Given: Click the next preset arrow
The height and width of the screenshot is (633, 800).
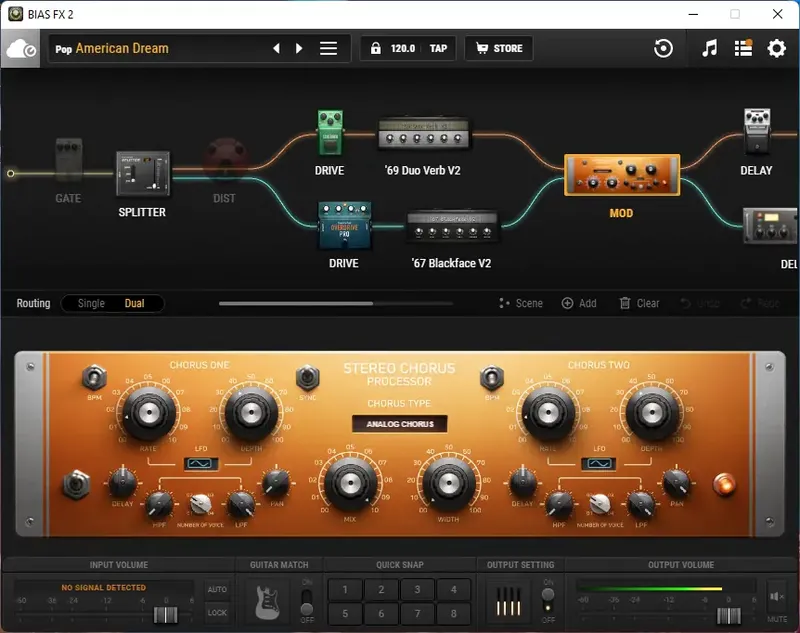Looking at the screenshot, I should pos(299,47).
